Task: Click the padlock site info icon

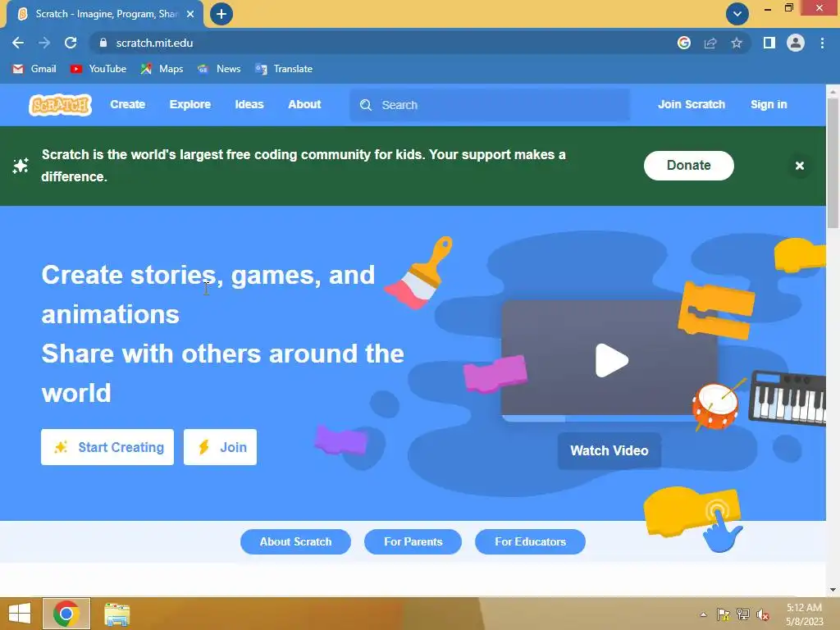Action: [x=103, y=43]
